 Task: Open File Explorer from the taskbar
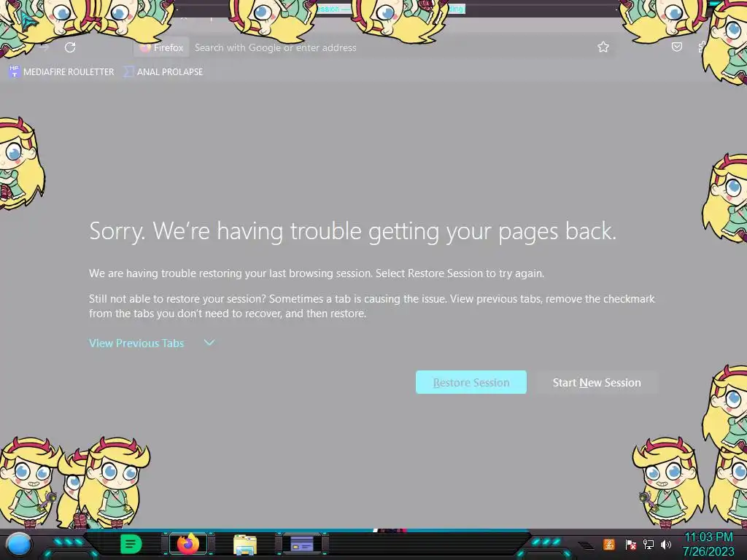[x=245, y=544]
